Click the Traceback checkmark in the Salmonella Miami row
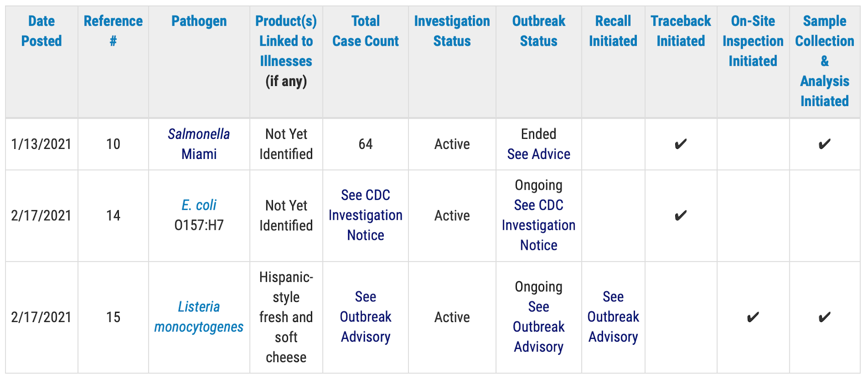Viewport: 868px width, 380px height. pyautogui.click(x=680, y=144)
